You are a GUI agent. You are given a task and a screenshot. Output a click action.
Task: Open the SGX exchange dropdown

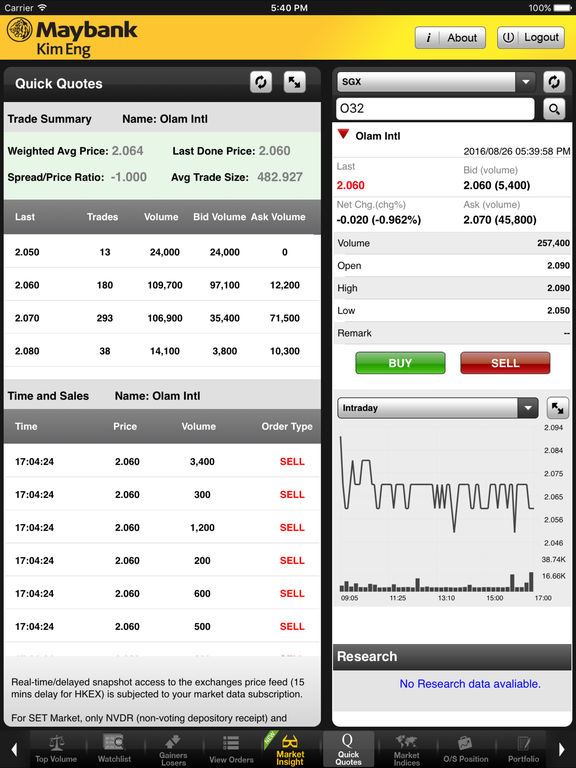coord(436,82)
